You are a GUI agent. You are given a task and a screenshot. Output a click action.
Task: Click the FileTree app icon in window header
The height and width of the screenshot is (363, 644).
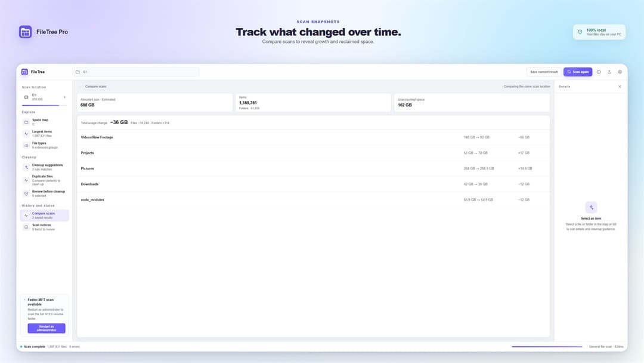point(24,72)
